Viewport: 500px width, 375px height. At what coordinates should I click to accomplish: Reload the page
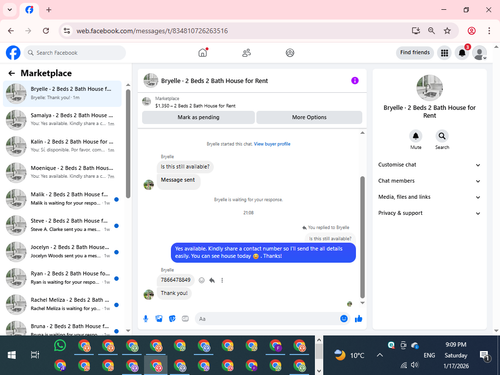click(46, 31)
